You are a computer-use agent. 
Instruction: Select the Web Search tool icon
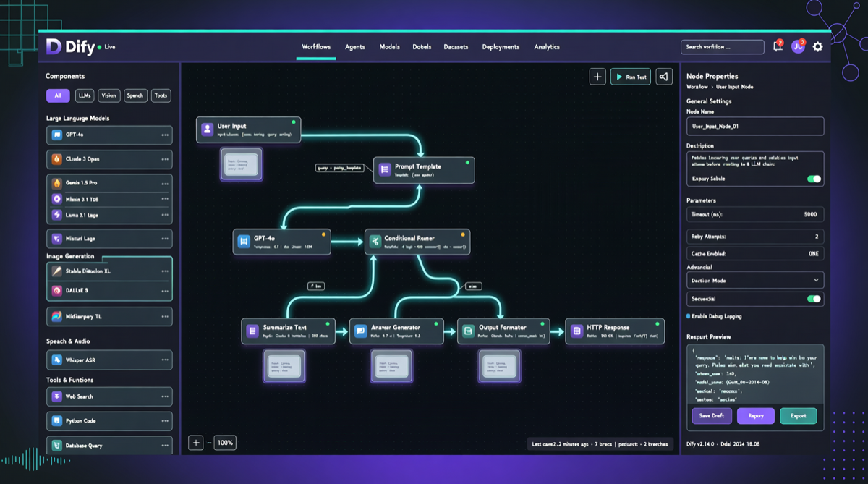(x=56, y=396)
